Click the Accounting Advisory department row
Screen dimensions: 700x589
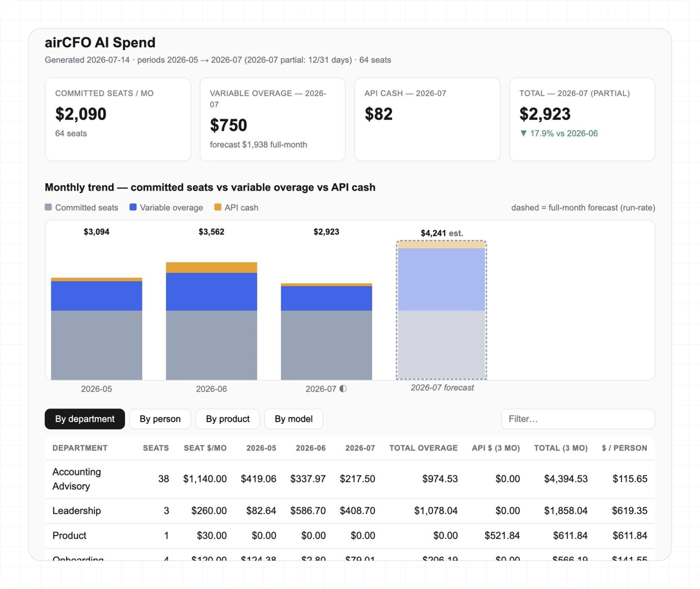(350, 479)
